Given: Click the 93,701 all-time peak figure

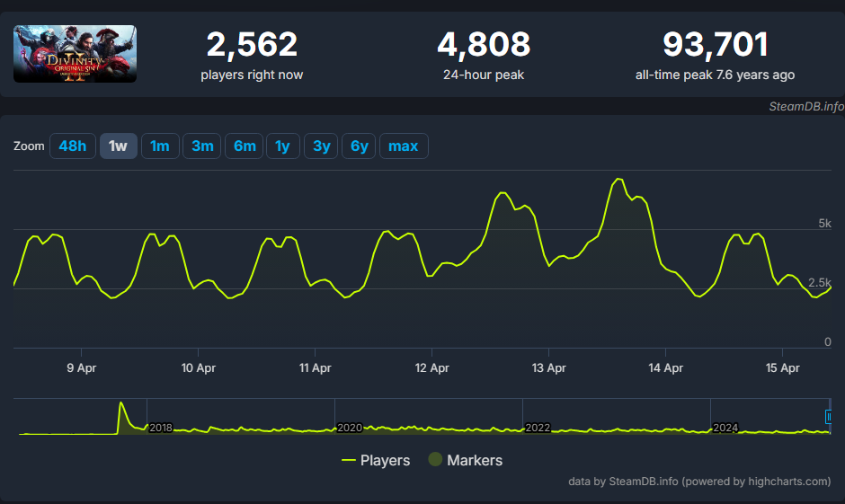Looking at the screenshot, I should [x=716, y=44].
